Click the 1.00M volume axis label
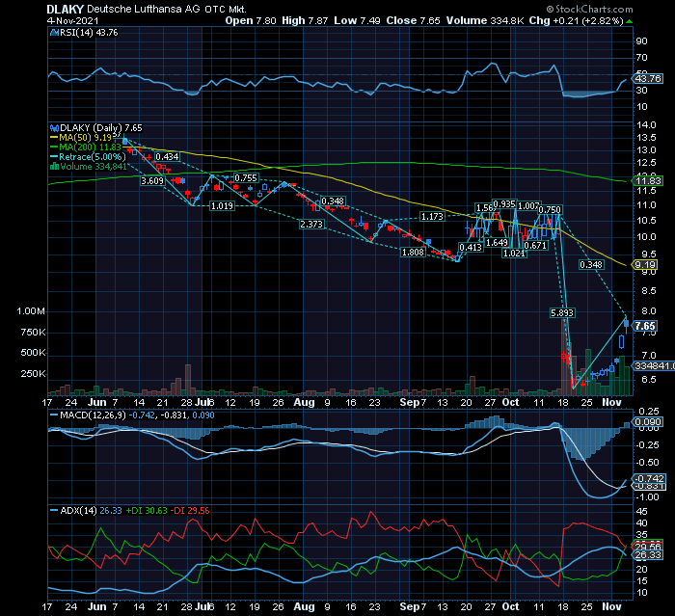Viewport: 675px width, 616px height. (x=31, y=311)
